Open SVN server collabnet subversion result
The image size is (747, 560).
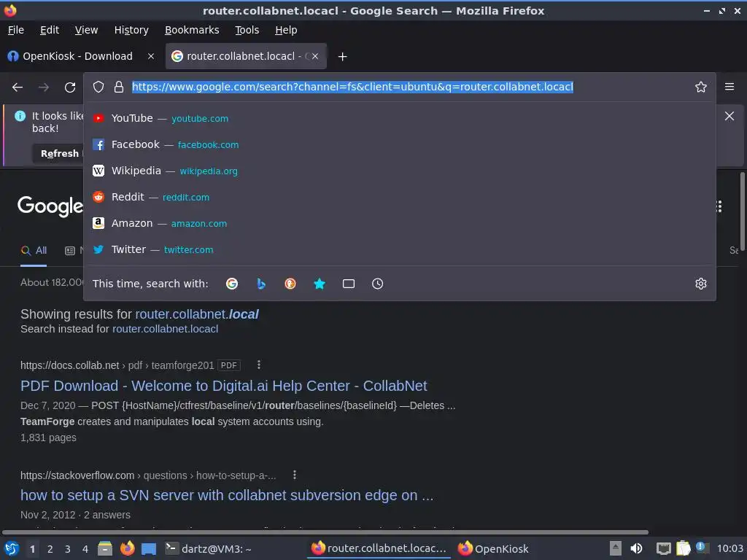[x=227, y=495]
